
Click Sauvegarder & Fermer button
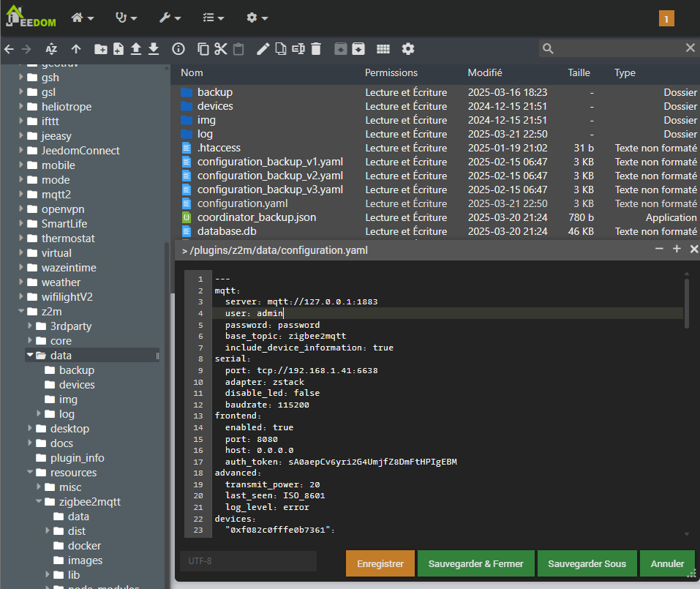click(x=476, y=564)
